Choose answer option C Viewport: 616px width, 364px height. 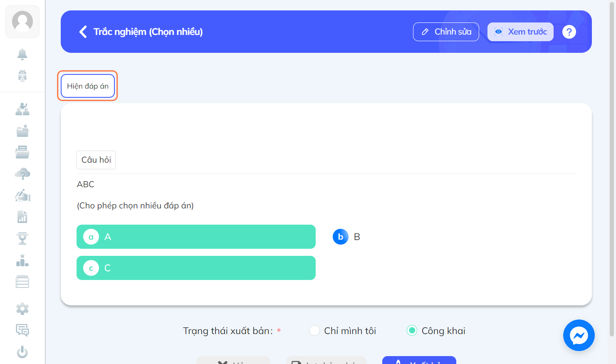coord(196,268)
